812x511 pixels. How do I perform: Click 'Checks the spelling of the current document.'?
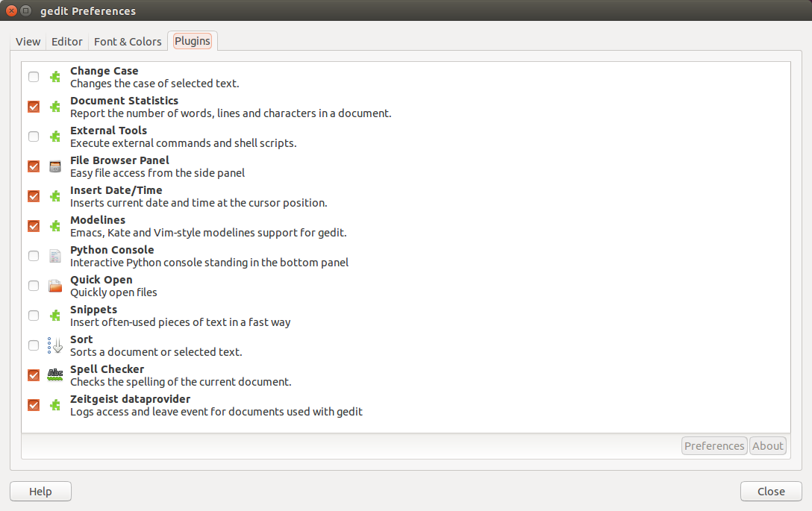181,382
